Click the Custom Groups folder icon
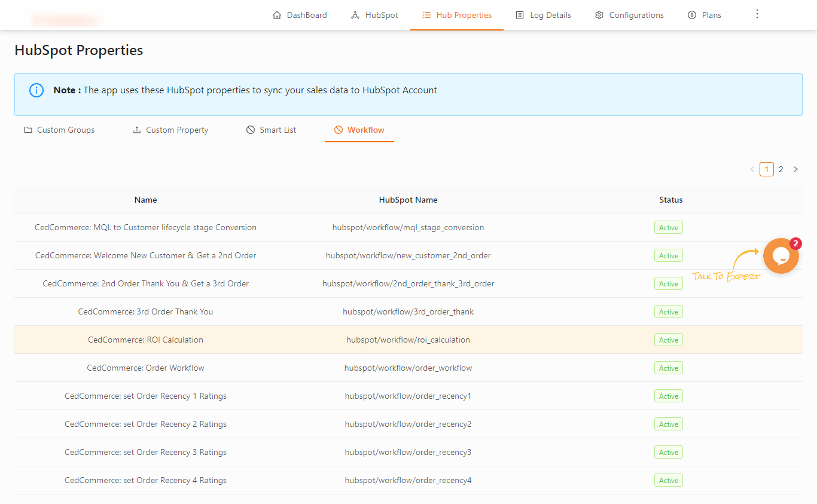 (28, 130)
